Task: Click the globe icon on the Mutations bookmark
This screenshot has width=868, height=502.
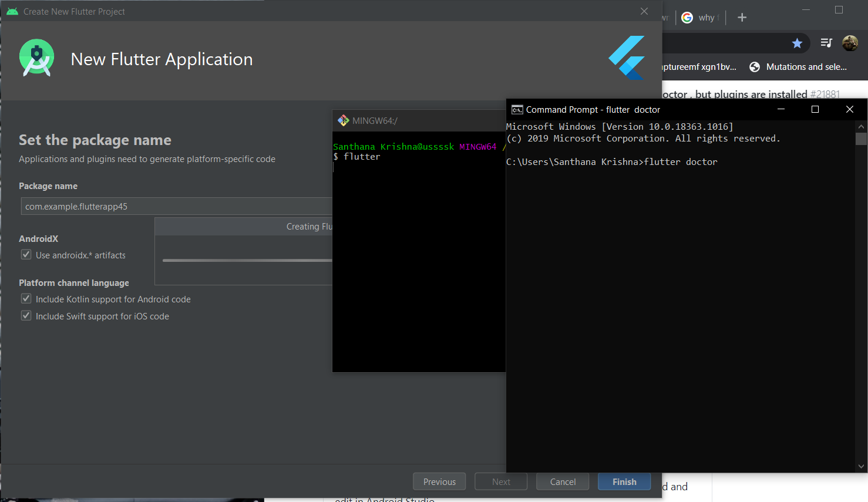Action: coord(755,66)
